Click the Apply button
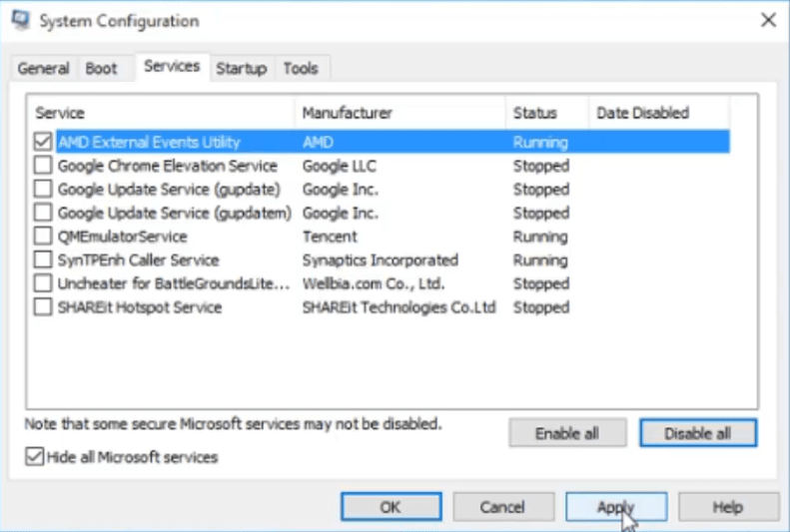 pyautogui.click(x=615, y=507)
